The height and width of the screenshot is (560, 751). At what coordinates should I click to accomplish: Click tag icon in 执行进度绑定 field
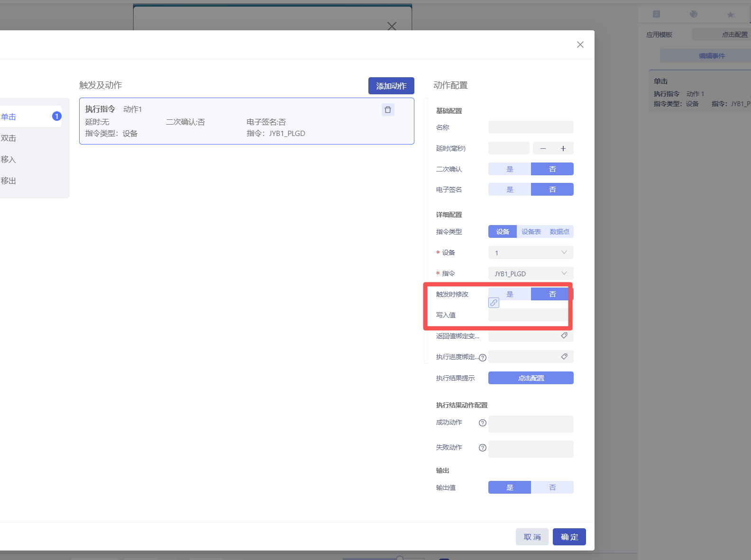(564, 356)
